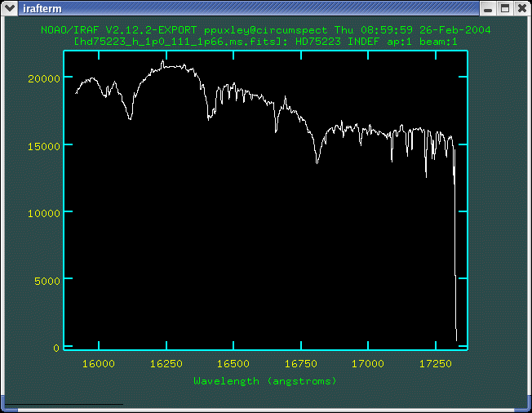The width and height of the screenshot is (532, 413).
Task: Click the 17000 x-axis label
Action: point(368,364)
